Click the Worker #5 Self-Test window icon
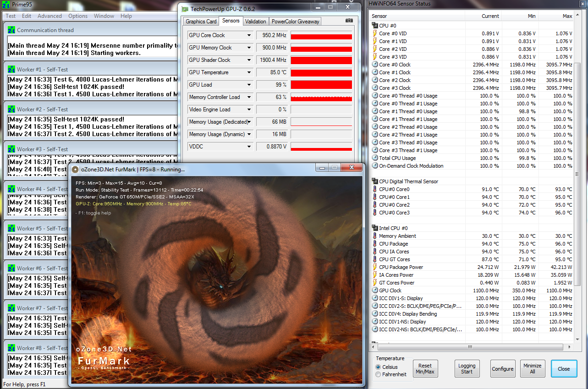588x389 pixels. 12,229
